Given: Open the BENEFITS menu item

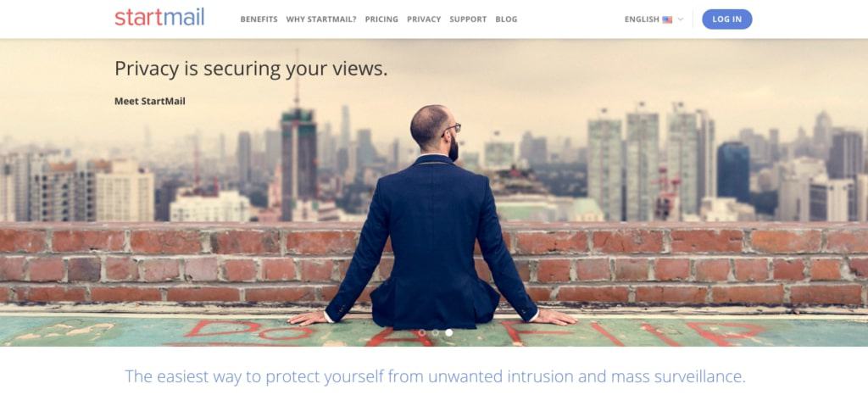Looking at the screenshot, I should 259,19.
